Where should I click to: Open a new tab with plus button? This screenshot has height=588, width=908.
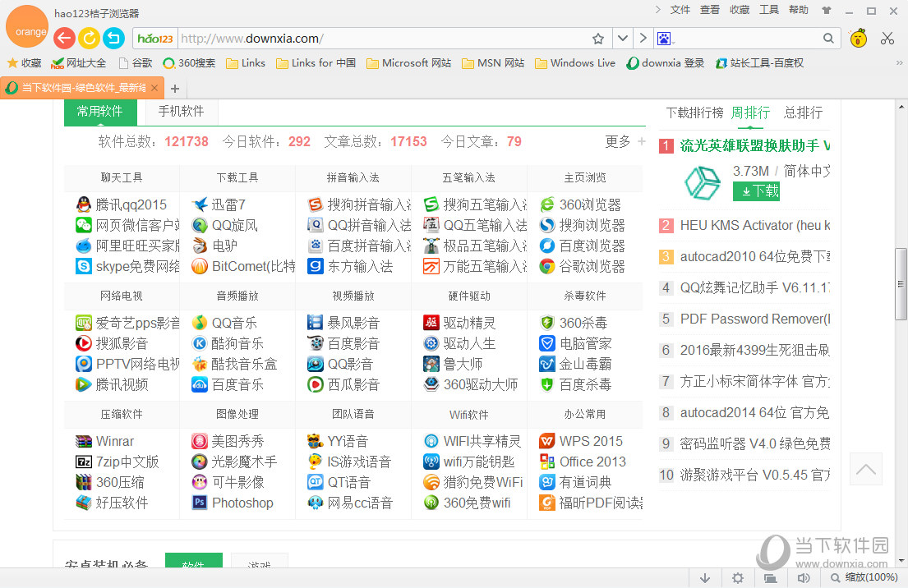pos(175,89)
